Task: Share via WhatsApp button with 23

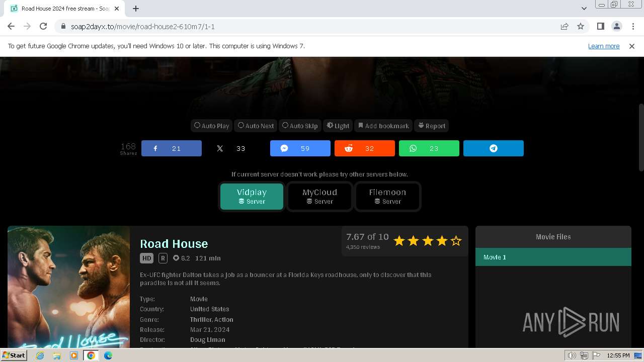Action: click(429, 148)
